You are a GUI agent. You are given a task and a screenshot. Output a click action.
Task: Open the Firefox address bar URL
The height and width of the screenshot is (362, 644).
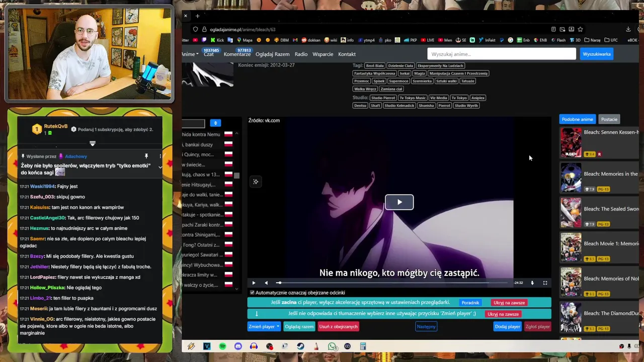(x=243, y=29)
